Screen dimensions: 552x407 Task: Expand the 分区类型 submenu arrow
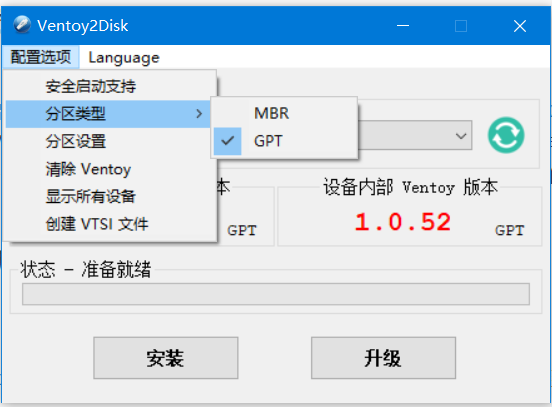pyautogui.click(x=199, y=114)
